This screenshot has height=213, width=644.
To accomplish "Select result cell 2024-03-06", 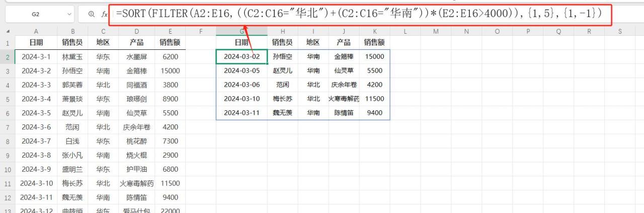I will [x=242, y=85].
